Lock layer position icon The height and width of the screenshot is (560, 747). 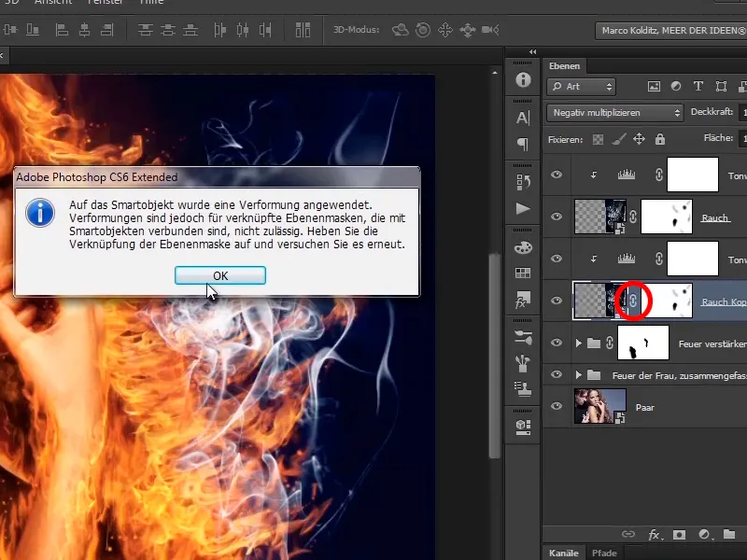tap(639, 139)
